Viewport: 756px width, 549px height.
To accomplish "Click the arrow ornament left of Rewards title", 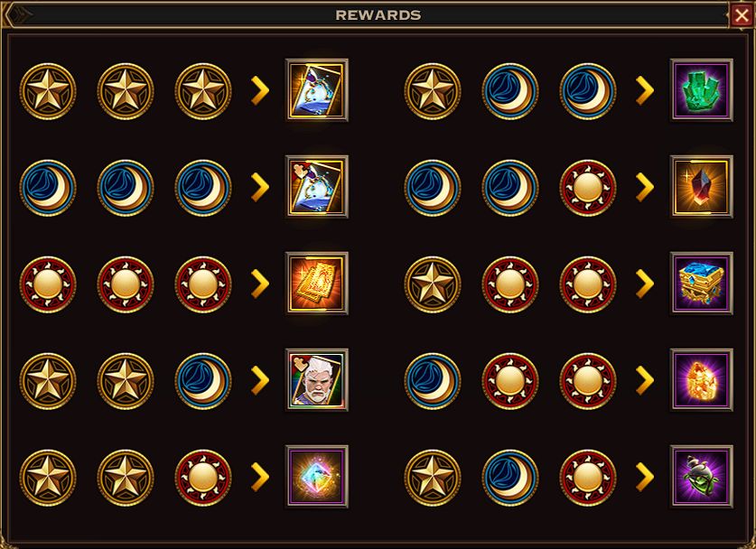I will coord(19,15).
